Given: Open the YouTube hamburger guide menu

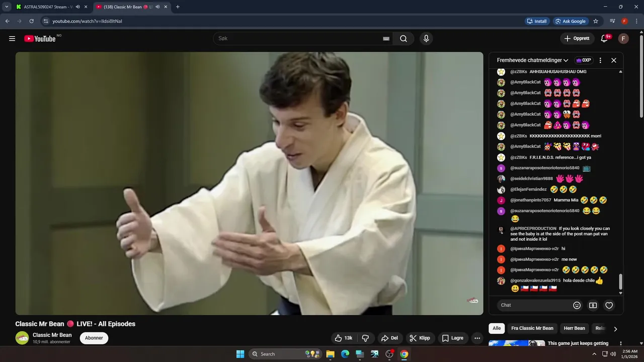Looking at the screenshot, I should coord(12,39).
